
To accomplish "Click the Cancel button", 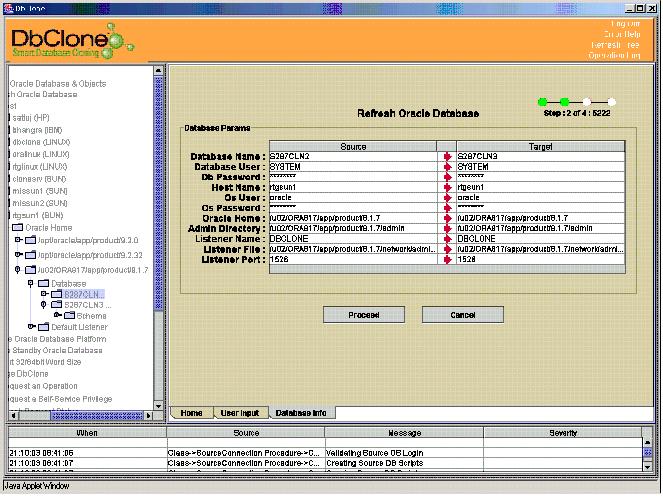I will tap(463, 315).
